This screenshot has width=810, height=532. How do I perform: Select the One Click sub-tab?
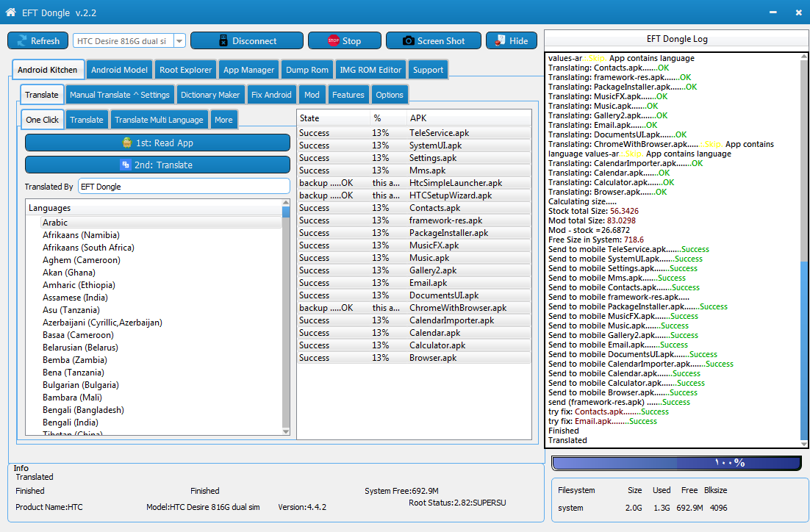pyautogui.click(x=43, y=119)
